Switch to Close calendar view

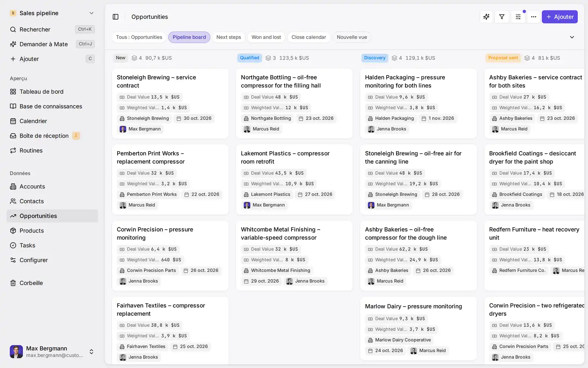pyautogui.click(x=309, y=37)
